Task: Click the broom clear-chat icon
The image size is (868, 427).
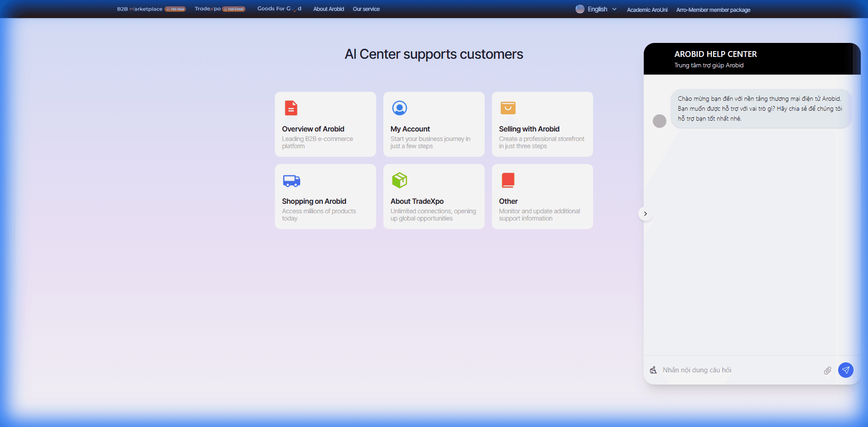Action: pos(653,370)
